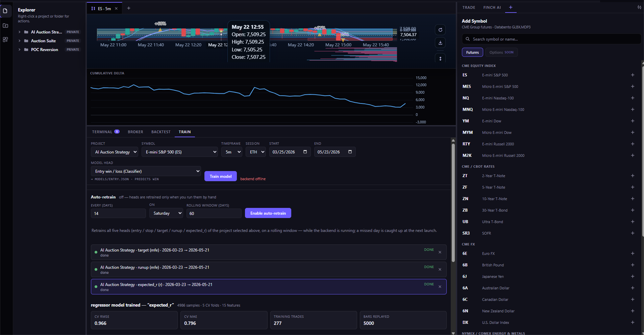The image size is (644, 335).
Task: Select the TRAIN tab
Action: click(x=185, y=132)
